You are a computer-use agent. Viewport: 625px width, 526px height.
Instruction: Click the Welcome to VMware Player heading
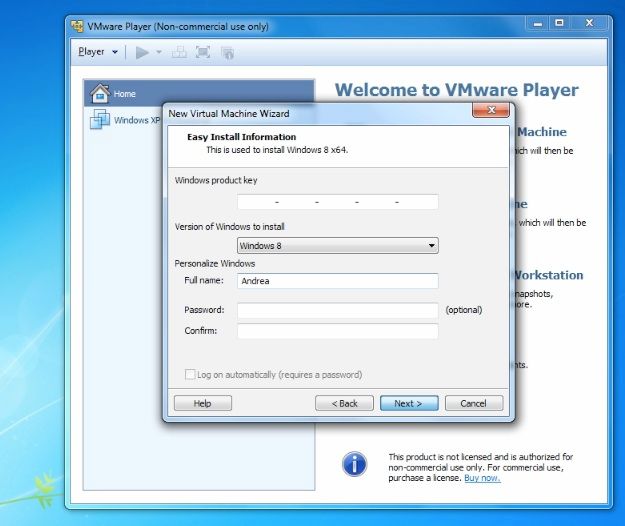click(457, 90)
